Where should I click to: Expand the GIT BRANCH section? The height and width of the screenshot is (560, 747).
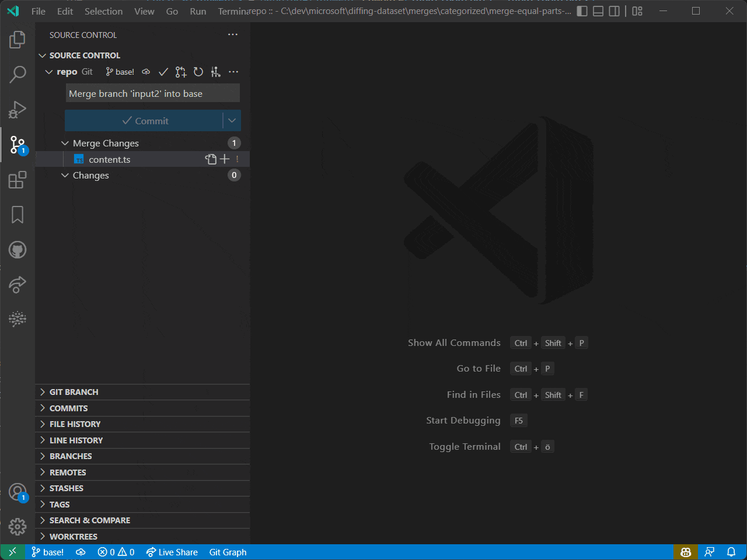142,392
